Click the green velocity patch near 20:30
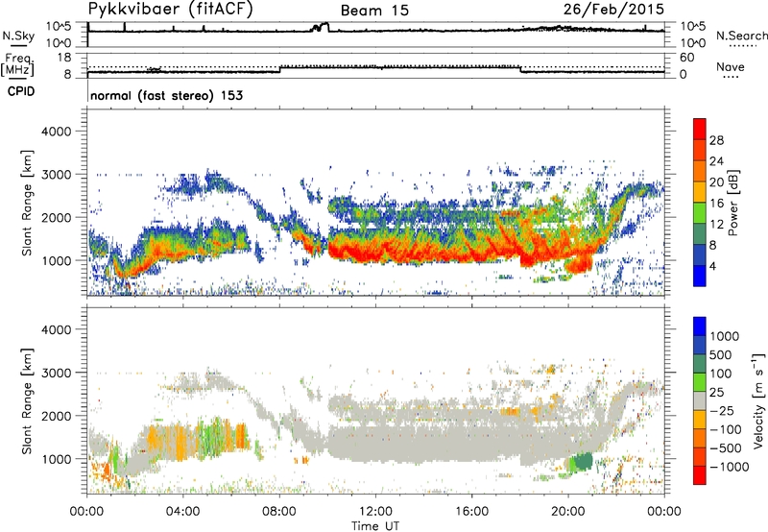This screenshot has width=768, height=532. [x=581, y=462]
